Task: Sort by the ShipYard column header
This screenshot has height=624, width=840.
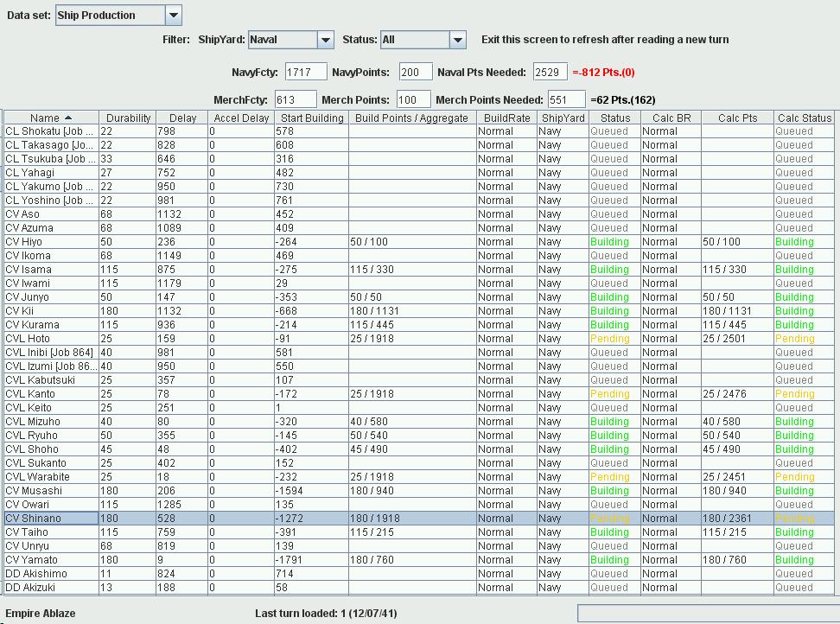Action: (x=563, y=118)
